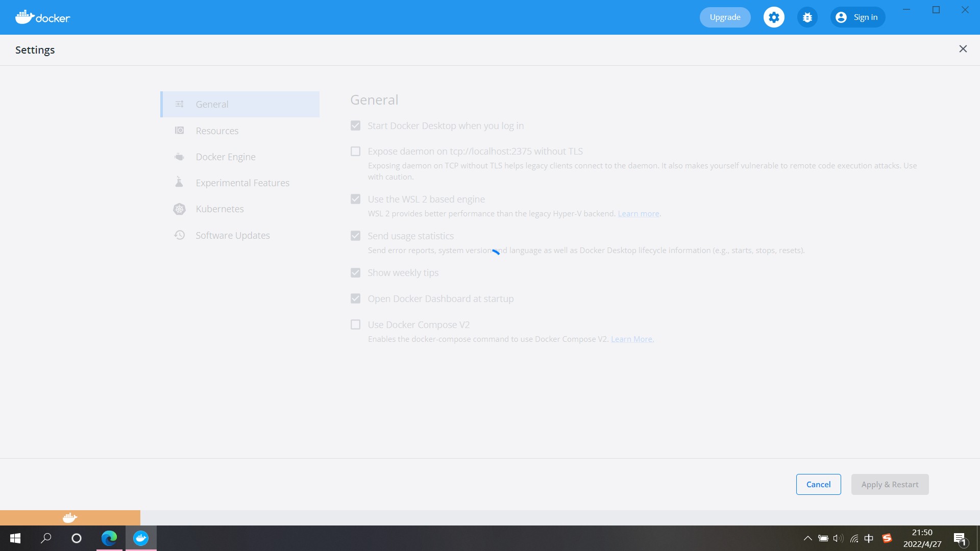The height and width of the screenshot is (551, 980).
Task: Uncheck Send usage statistics
Action: click(355, 236)
